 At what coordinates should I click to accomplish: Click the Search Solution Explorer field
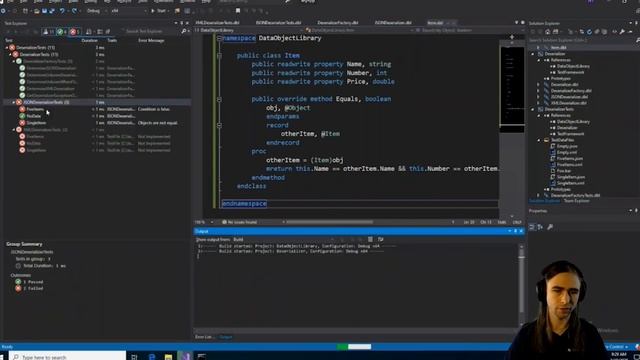tap(581, 40)
